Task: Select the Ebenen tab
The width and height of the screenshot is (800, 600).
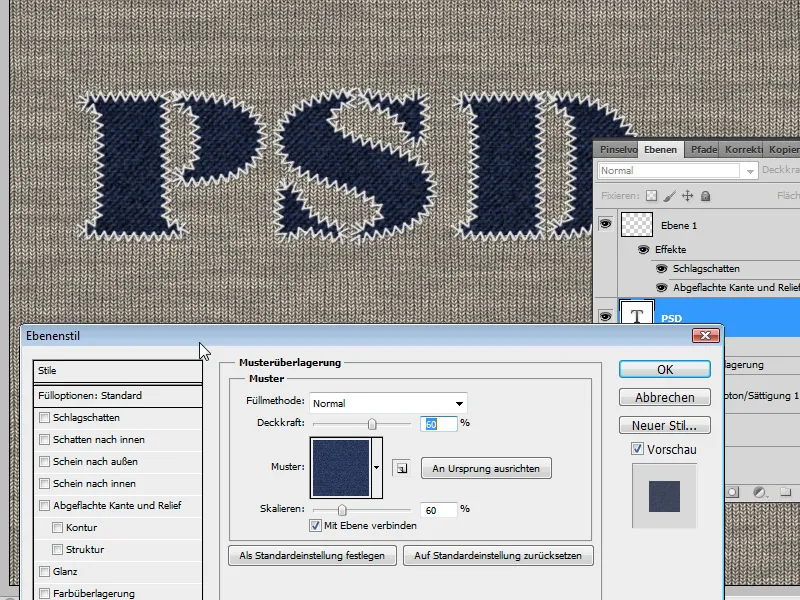Action: coord(662,150)
